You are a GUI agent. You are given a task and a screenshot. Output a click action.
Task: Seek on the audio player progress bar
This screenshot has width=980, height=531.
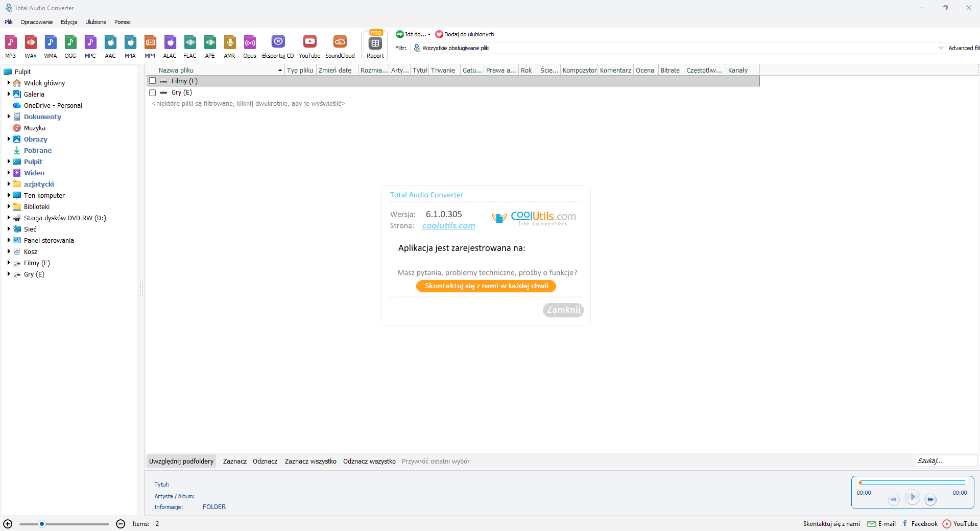(x=912, y=482)
